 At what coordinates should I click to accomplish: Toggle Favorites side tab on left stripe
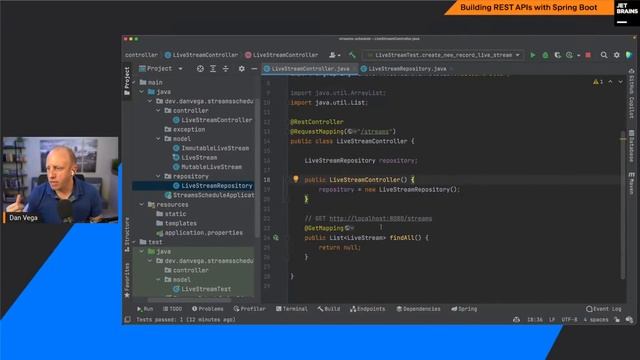127,280
